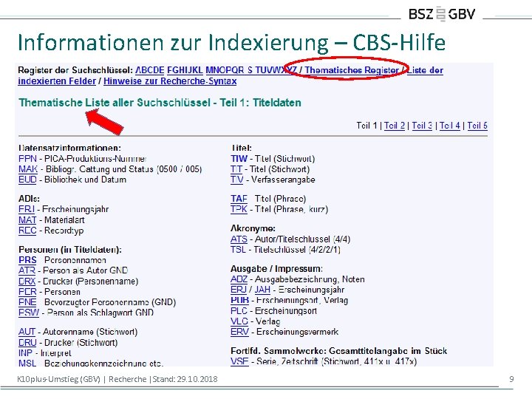The width and height of the screenshot is (532, 399).
Task: Open the Thematisches Register link
Action: 352,70
